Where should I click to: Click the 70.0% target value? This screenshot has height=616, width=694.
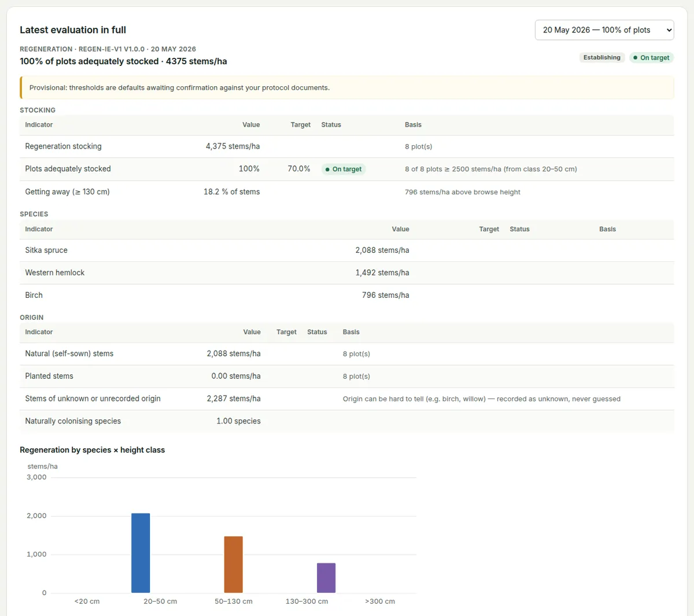pos(299,169)
